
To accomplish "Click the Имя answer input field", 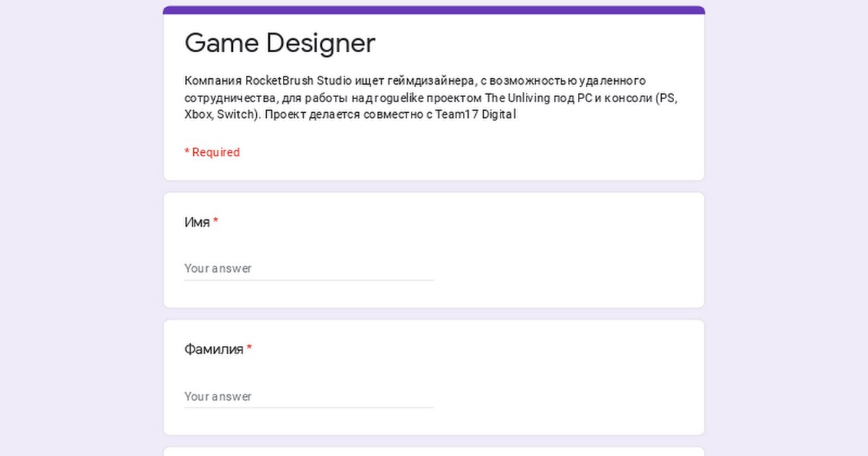I will [x=309, y=269].
